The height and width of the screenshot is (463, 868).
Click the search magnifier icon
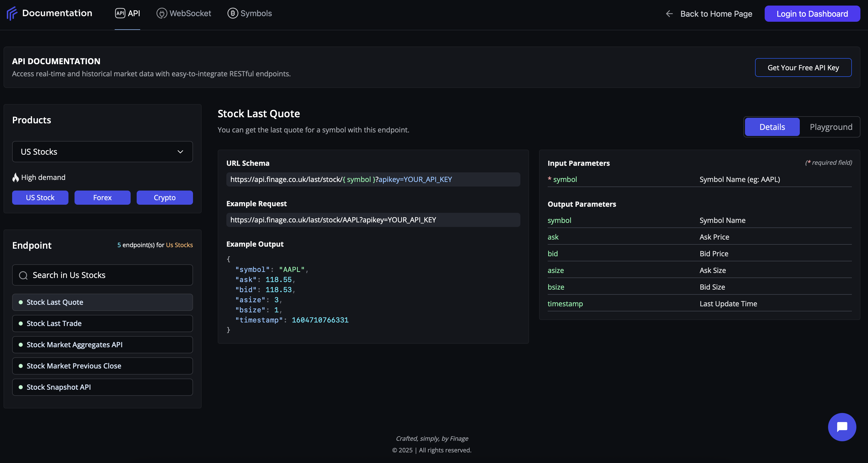click(23, 275)
